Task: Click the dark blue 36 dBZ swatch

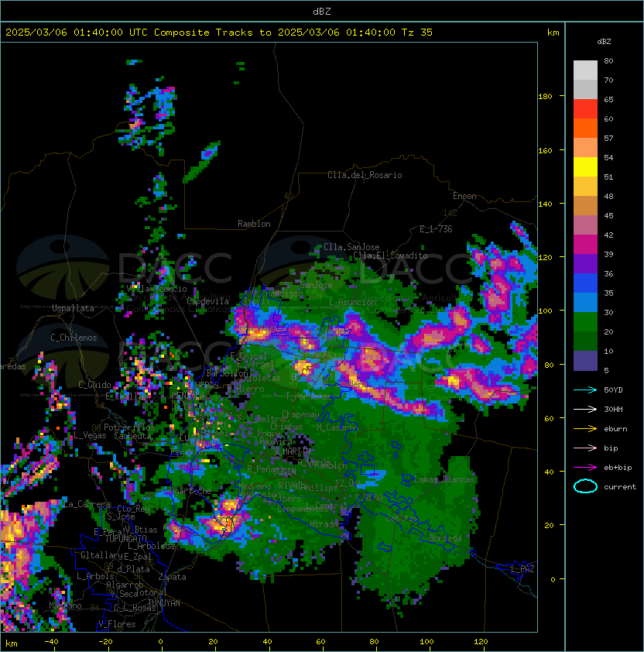Action: (x=585, y=283)
